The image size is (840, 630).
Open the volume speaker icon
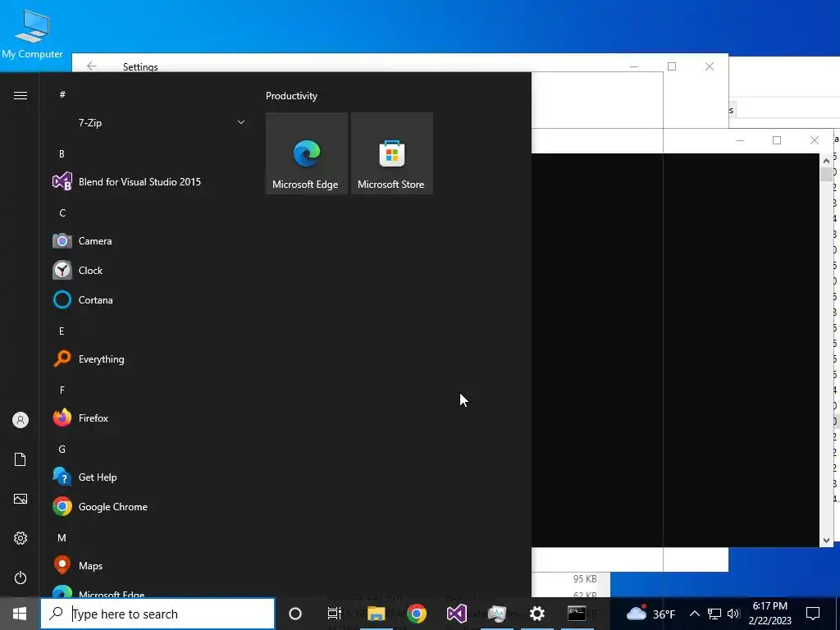tap(733, 614)
